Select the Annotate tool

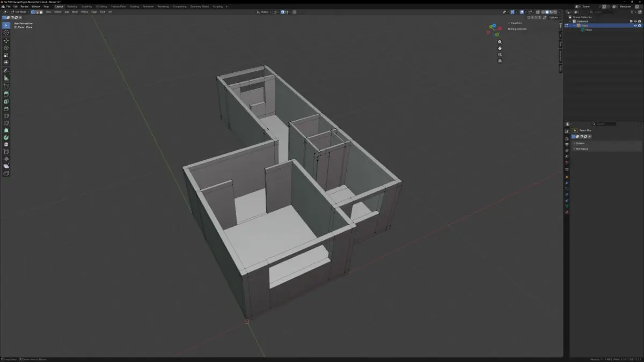6,70
